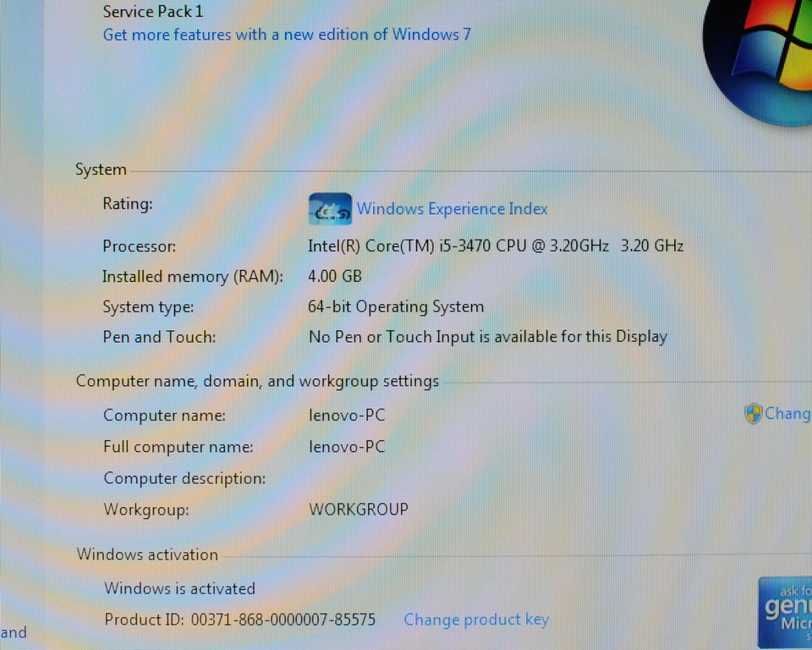Open the 'Get more features with a new edition of Windows 7' link

[287, 34]
